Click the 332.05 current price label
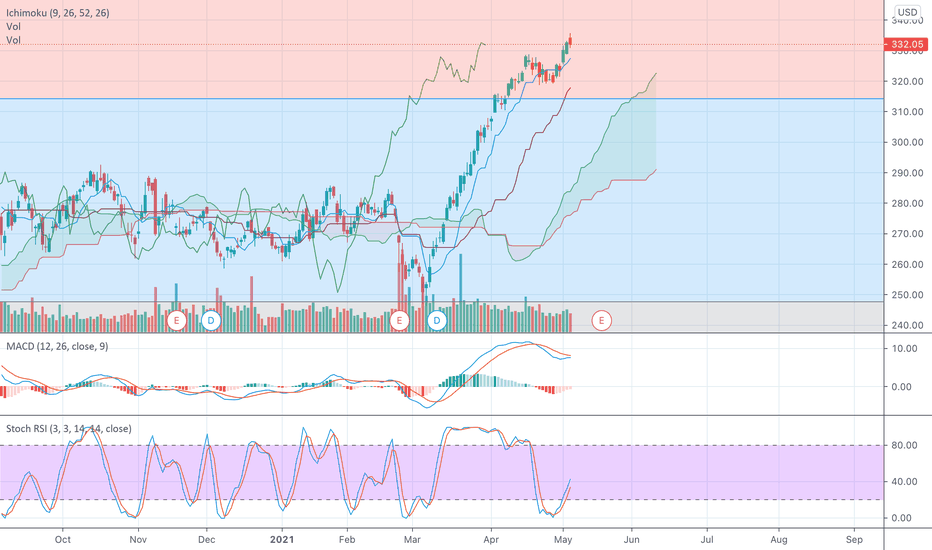This screenshot has height=550, width=932. (x=906, y=45)
